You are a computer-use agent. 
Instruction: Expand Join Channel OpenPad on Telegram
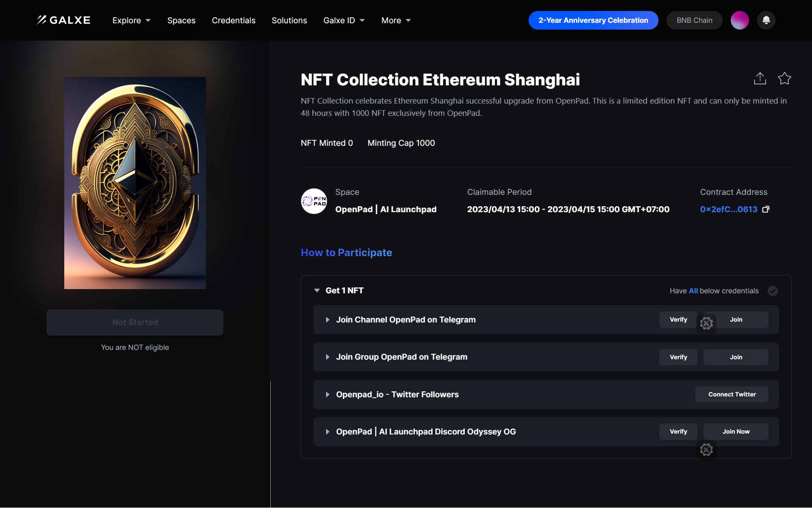point(327,320)
